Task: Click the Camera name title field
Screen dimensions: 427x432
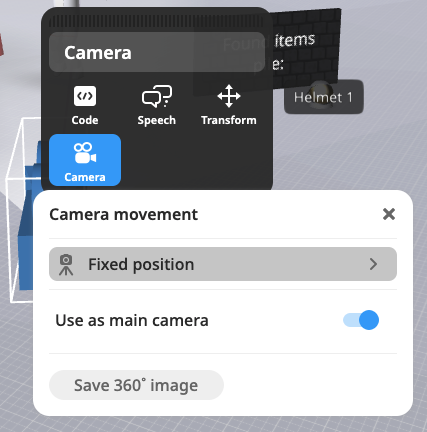Action: pos(157,52)
